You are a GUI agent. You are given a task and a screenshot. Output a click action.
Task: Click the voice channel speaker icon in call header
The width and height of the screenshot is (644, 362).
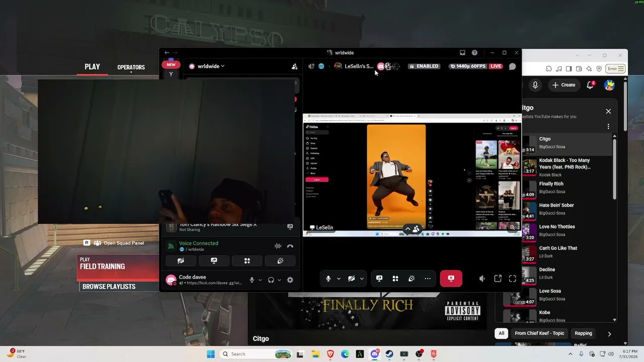tap(311, 66)
